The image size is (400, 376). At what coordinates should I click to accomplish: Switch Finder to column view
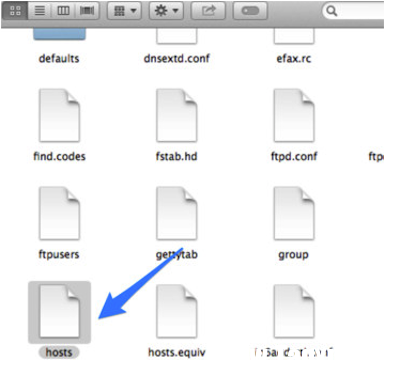click(x=63, y=11)
